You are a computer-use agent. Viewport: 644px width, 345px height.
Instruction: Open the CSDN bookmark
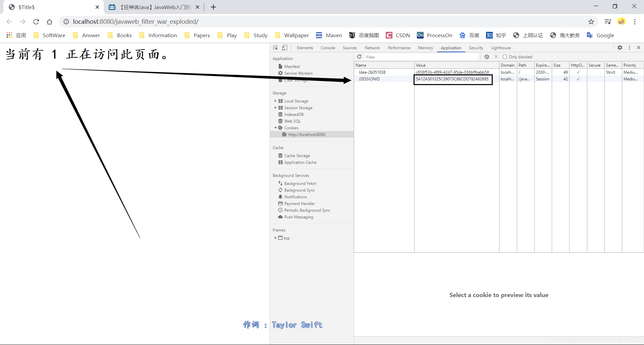click(398, 35)
